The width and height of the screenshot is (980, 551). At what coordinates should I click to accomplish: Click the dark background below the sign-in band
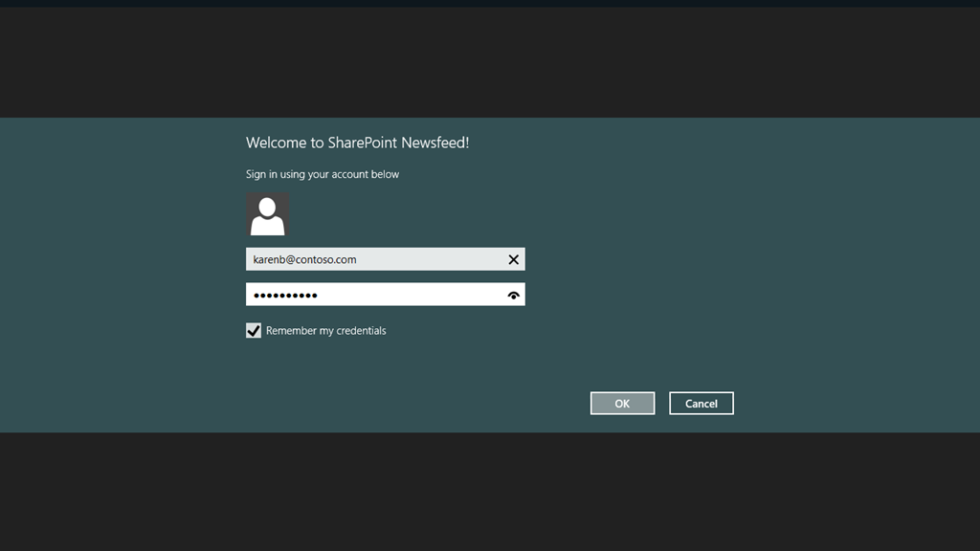[490, 493]
